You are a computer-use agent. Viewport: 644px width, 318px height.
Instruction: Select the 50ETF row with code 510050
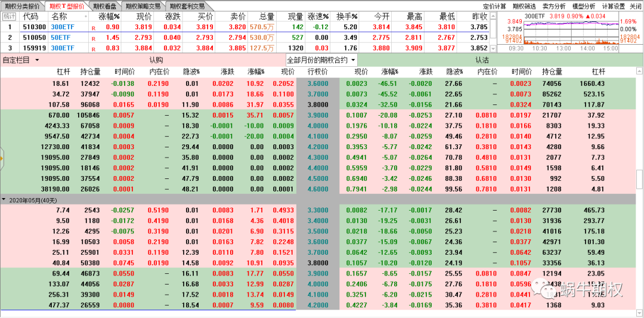[245, 38]
